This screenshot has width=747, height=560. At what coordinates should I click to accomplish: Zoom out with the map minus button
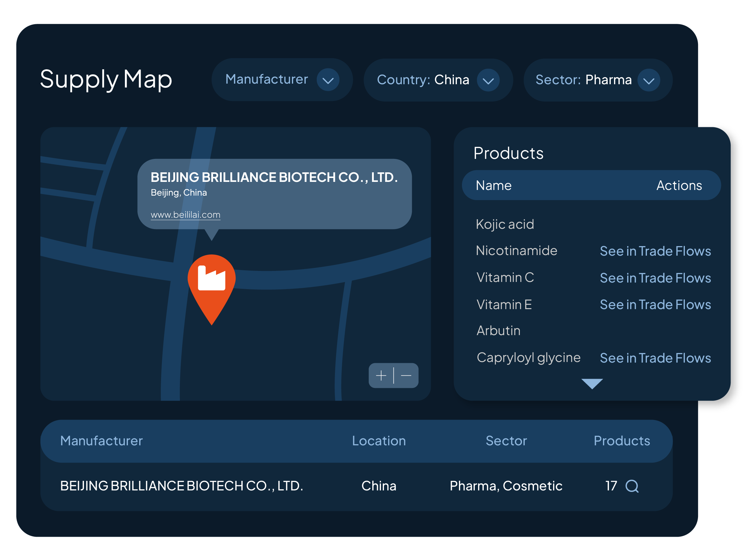406,376
